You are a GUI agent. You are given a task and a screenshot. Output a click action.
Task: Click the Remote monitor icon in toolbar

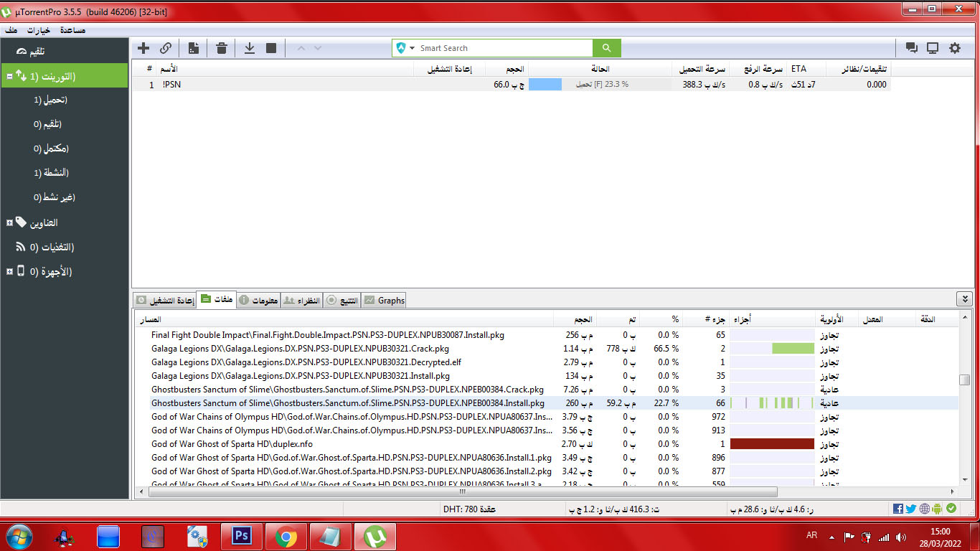point(933,48)
